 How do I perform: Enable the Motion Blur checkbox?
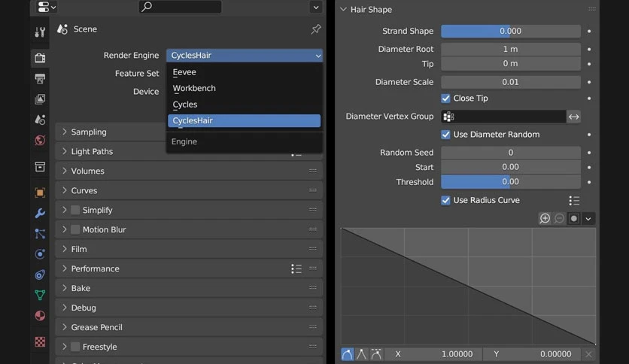tap(75, 229)
